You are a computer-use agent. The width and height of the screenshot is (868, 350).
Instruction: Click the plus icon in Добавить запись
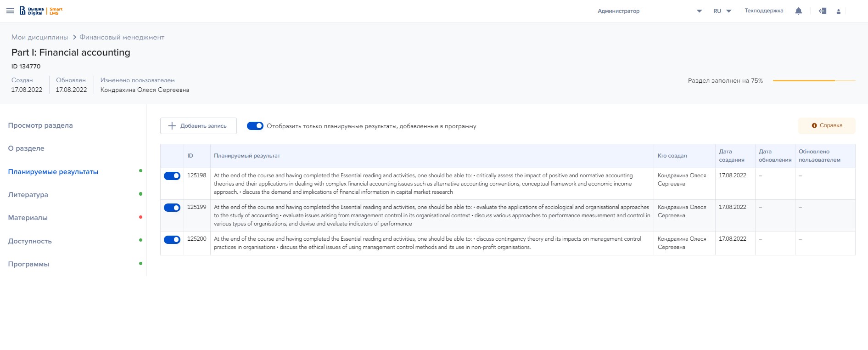[172, 126]
